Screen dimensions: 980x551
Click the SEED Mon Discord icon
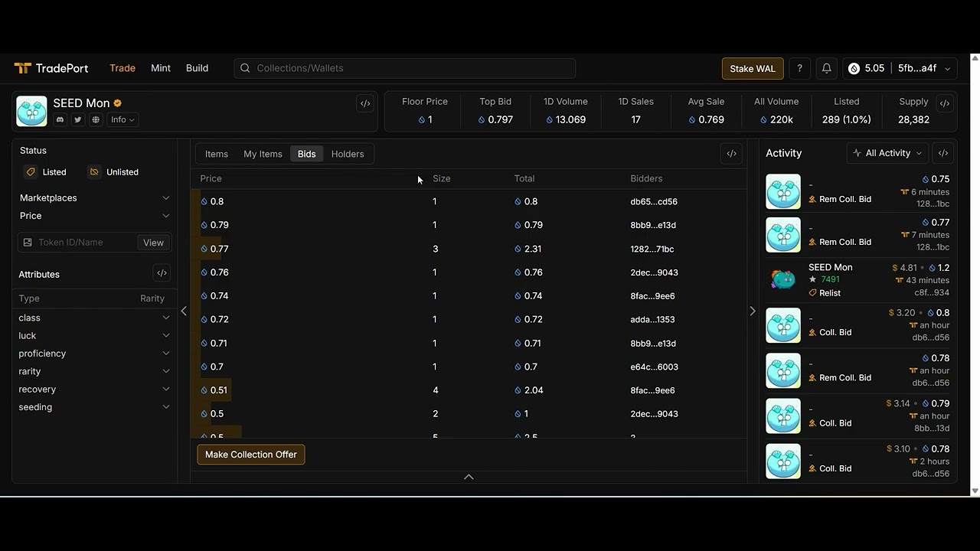click(60, 119)
